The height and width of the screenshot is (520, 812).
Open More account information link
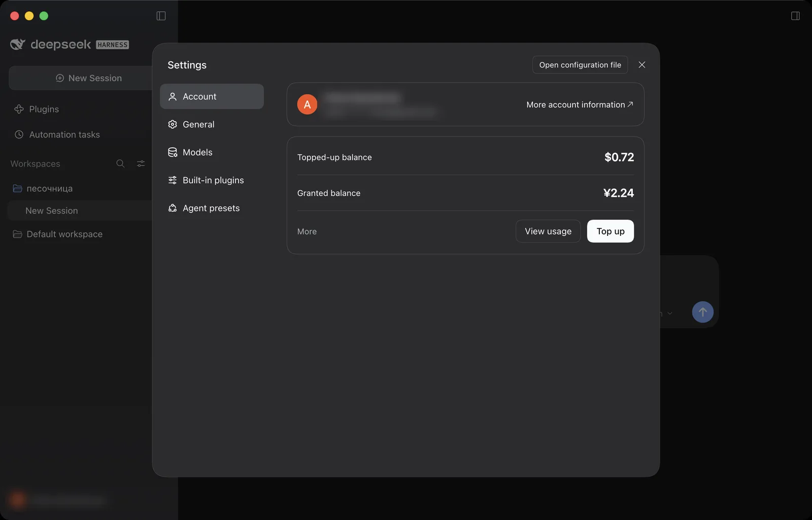pyautogui.click(x=580, y=105)
